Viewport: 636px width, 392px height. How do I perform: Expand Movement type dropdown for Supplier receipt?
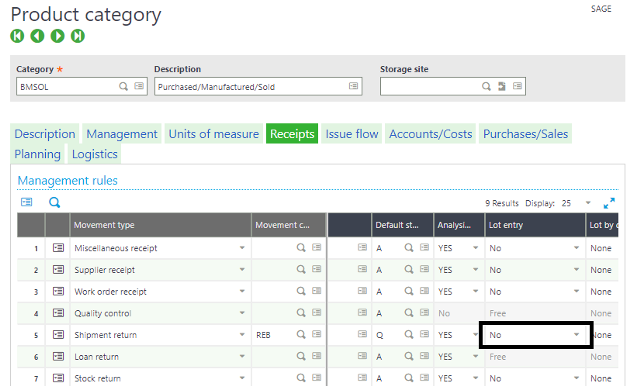coord(242,269)
